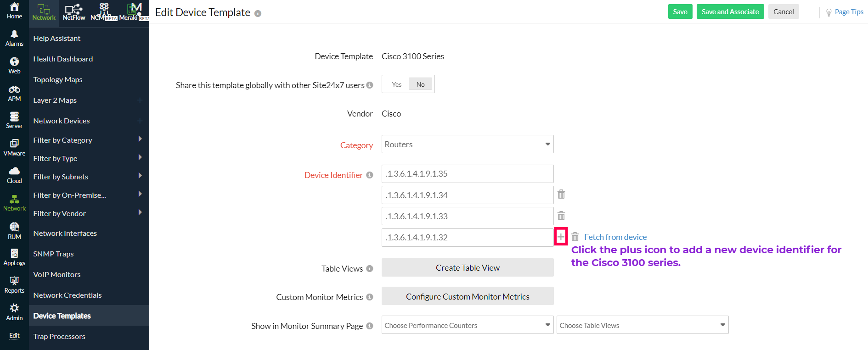Expand the Filter by Vendor submenu
868x350 pixels.
pyautogui.click(x=140, y=213)
